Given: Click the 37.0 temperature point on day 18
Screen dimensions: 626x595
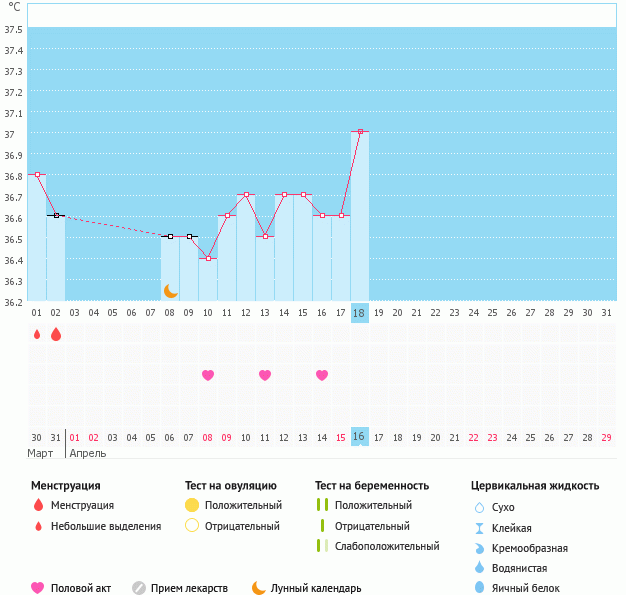Looking at the screenshot, I should point(360,131).
